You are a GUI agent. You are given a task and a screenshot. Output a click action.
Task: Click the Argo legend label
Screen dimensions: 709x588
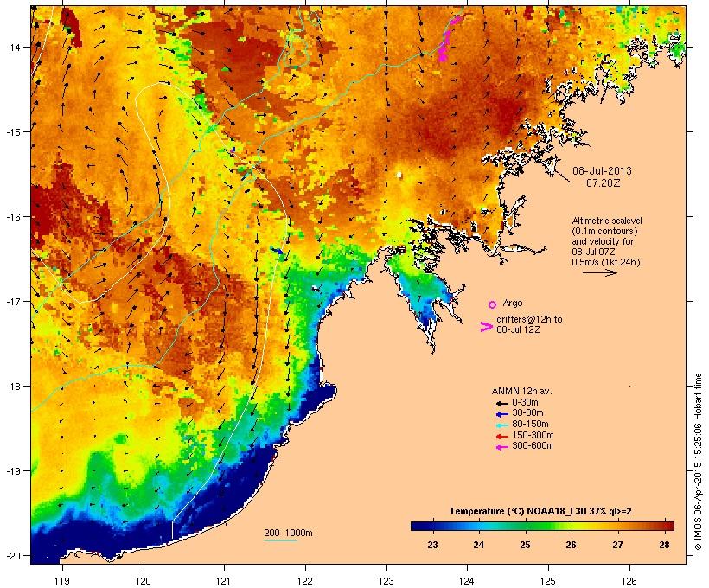[513, 303]
